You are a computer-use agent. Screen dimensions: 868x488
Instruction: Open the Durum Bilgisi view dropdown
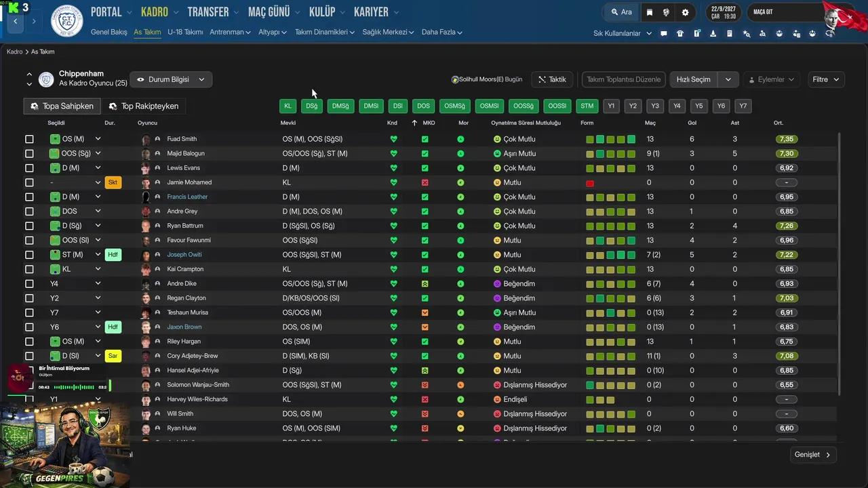click(171, 79)
